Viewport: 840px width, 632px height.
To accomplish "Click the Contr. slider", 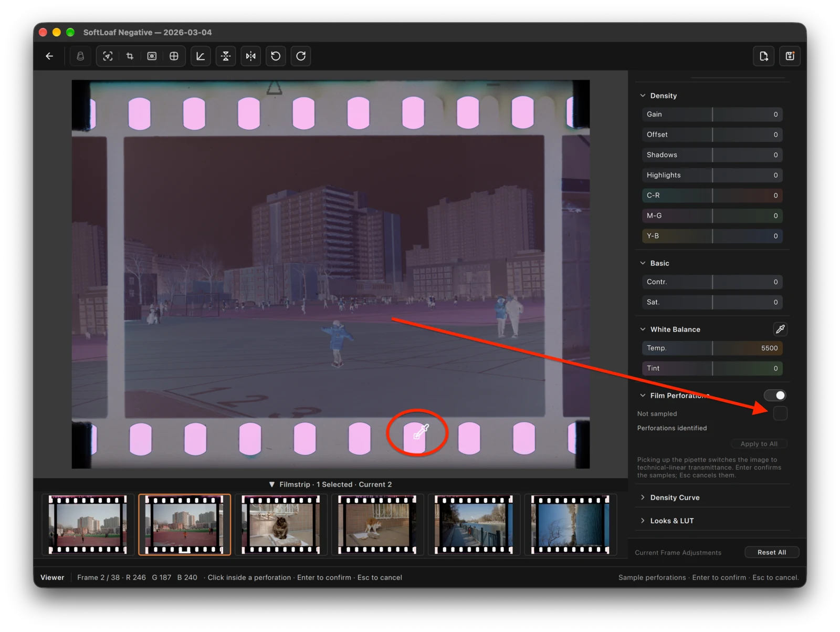I will coord(712,282).
